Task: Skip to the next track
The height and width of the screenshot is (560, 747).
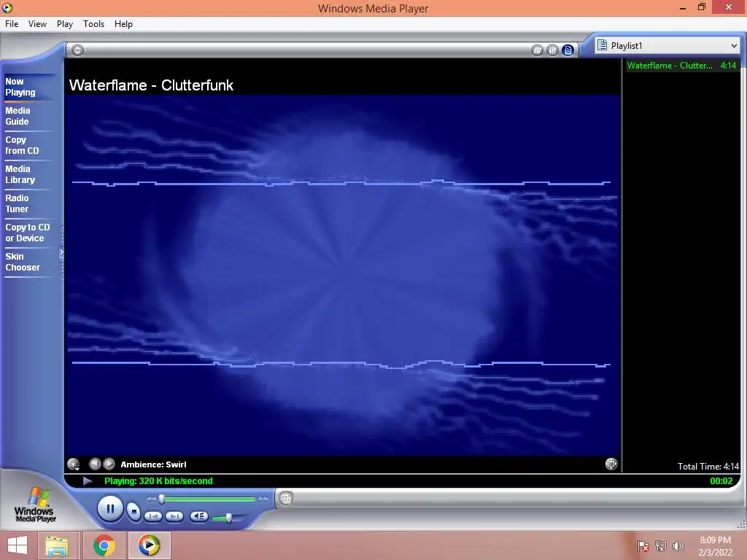Action: coord(174,516)
